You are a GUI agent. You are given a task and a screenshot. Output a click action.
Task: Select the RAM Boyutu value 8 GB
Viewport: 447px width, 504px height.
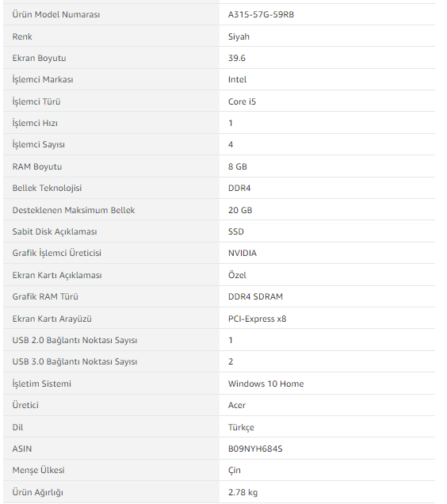pos(237,166)
